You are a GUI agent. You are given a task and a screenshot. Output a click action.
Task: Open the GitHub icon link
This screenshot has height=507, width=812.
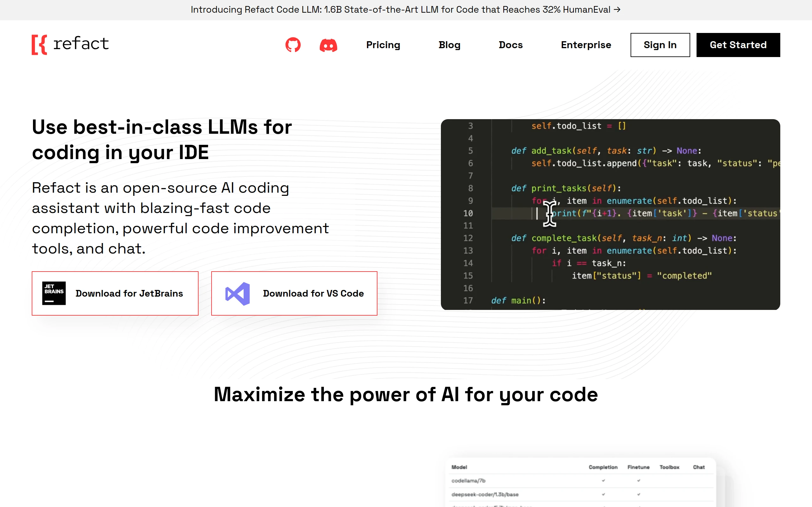pyautogui.click(x=292, y=45)
